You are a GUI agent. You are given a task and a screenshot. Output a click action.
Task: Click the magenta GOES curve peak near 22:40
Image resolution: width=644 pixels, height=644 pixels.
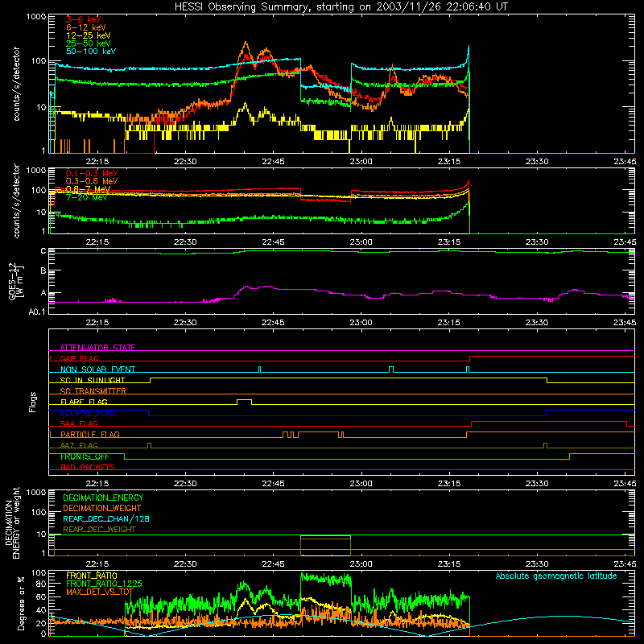pyautogui.click(x=246, y=287)
